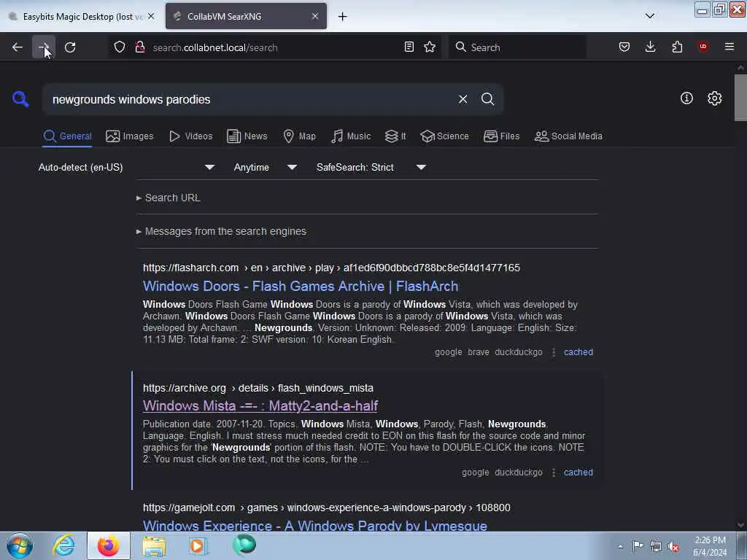
Task: Select the General search category
Action: click(67, 136)
